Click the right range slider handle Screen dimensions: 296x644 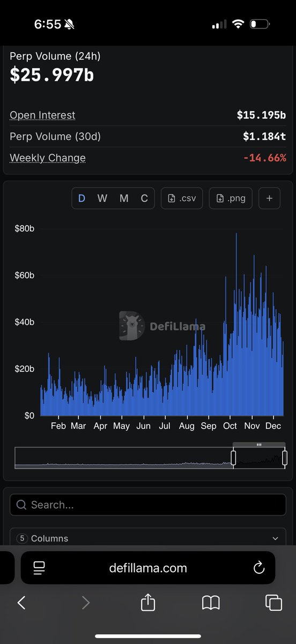tap(285, 458)
